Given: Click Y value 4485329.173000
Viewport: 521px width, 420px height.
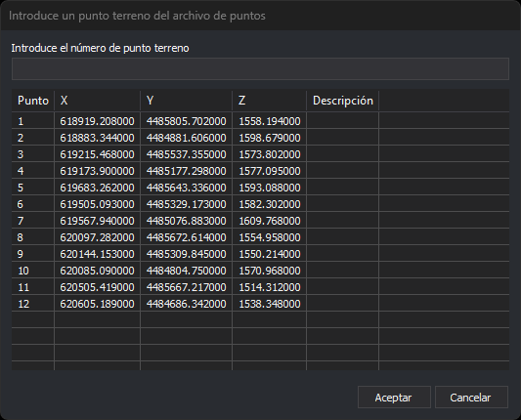Looking at the screenshot, I should click(187, 204).
